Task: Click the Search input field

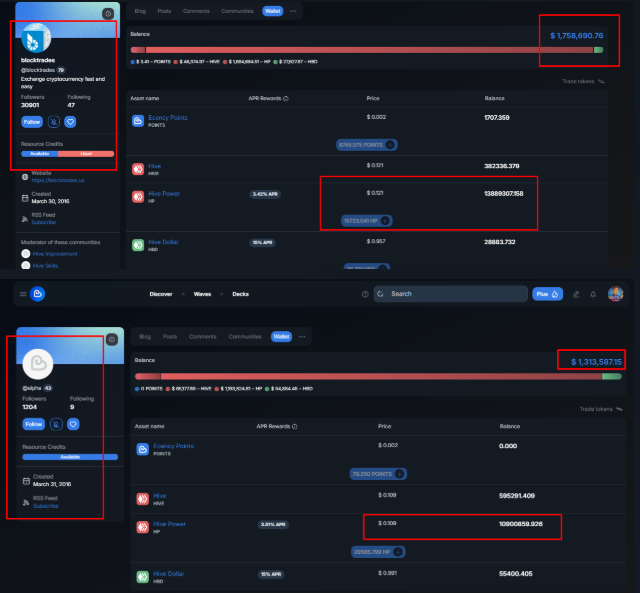Action: tap(455, 294)
